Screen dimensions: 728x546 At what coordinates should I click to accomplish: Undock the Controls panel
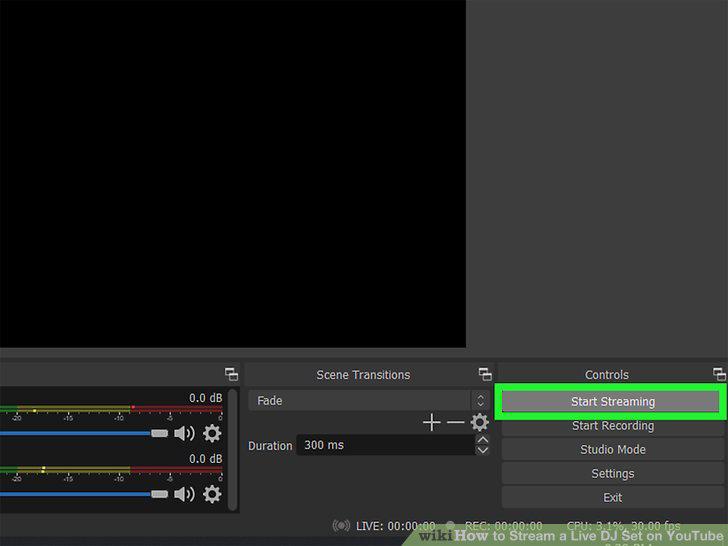[x=719, y=374]
